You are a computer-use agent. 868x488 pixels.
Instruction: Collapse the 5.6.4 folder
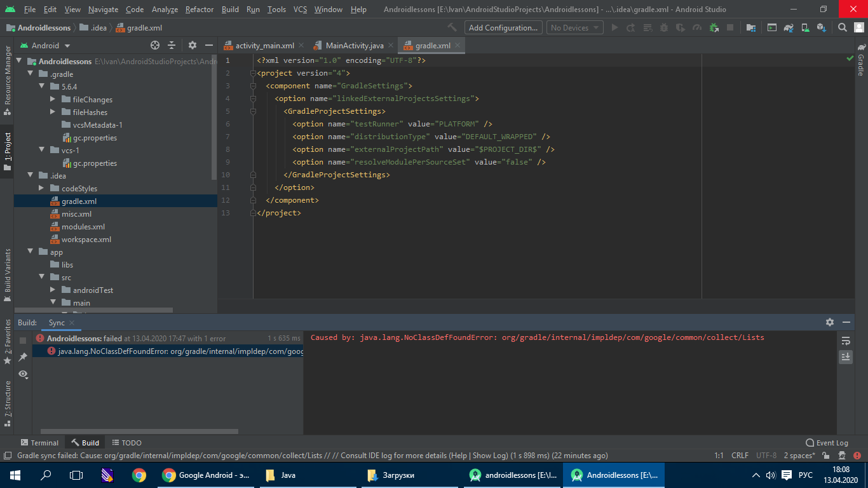(x=41, y=87)
